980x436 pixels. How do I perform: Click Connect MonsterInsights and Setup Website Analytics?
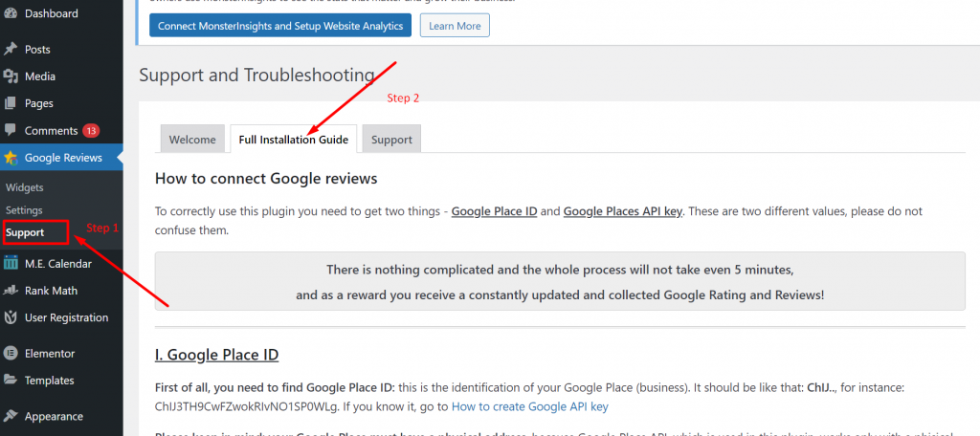tap(280, 26)
